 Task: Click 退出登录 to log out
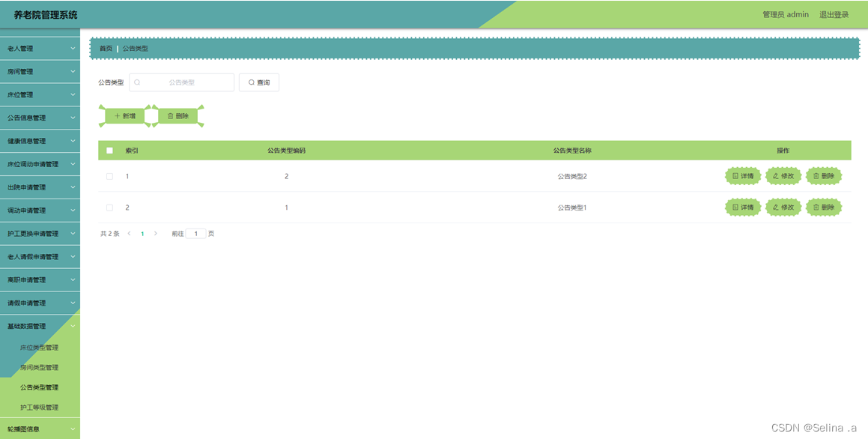click(x=834, y=14)
